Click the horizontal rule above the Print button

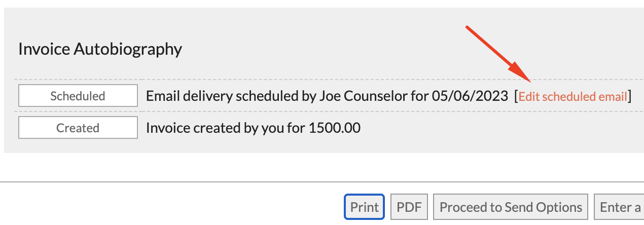pos(322,181)
